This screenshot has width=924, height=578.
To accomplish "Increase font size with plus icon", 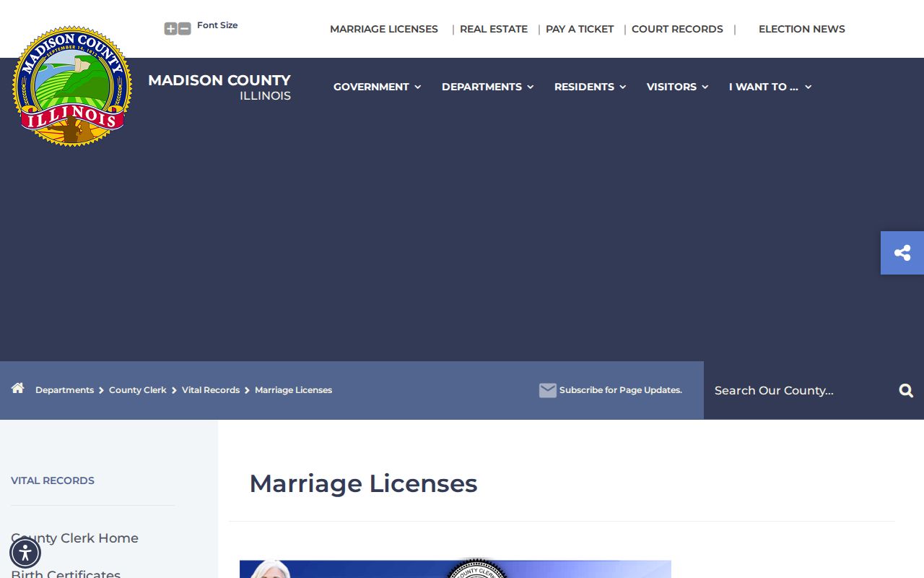I will tap(170, 29).
